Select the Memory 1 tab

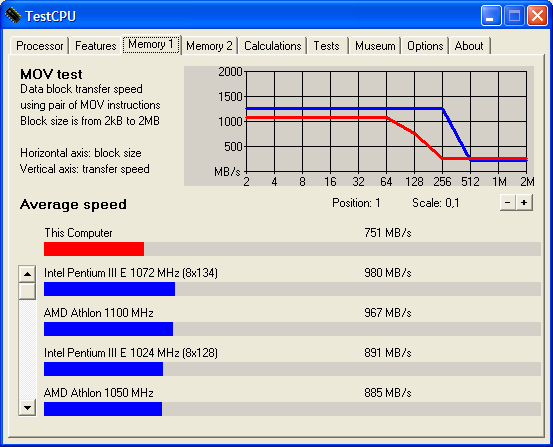[151, 44]
